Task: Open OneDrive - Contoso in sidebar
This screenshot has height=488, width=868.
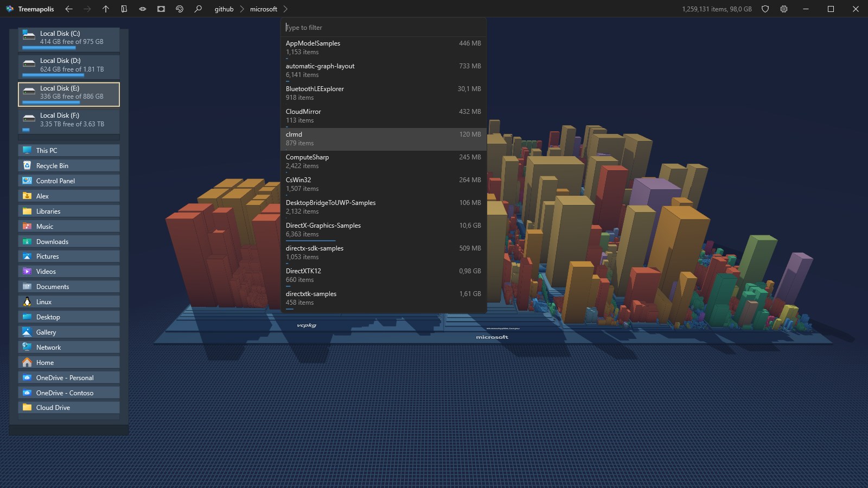Action: pyautogui.click(x=69, y=393)
